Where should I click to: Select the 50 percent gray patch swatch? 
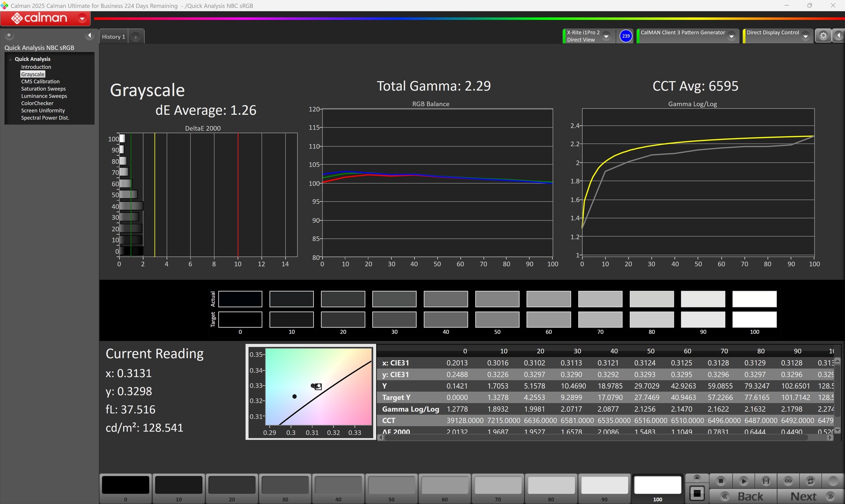pyautogui.click(x=391, y=486)
